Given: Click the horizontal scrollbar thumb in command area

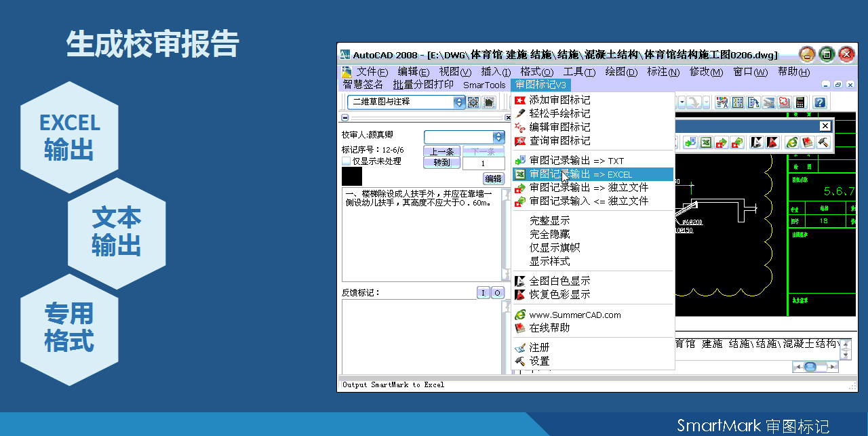Looking at the screenshot, I should coord(811,366).
